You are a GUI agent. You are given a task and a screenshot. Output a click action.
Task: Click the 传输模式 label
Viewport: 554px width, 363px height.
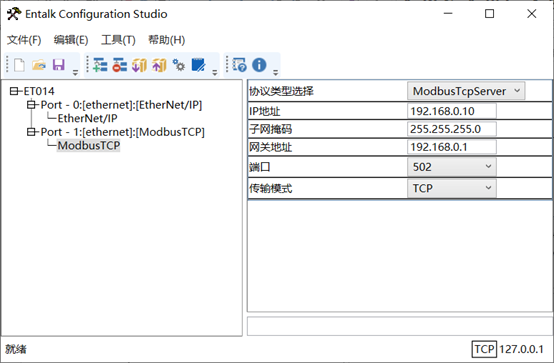point(271,188)
